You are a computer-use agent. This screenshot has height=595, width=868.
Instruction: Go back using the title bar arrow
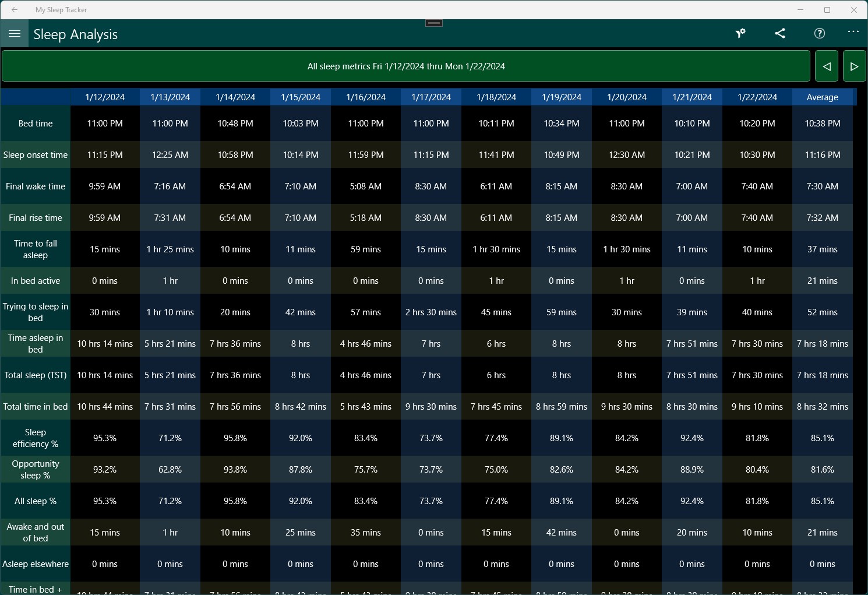pos(15,10)
